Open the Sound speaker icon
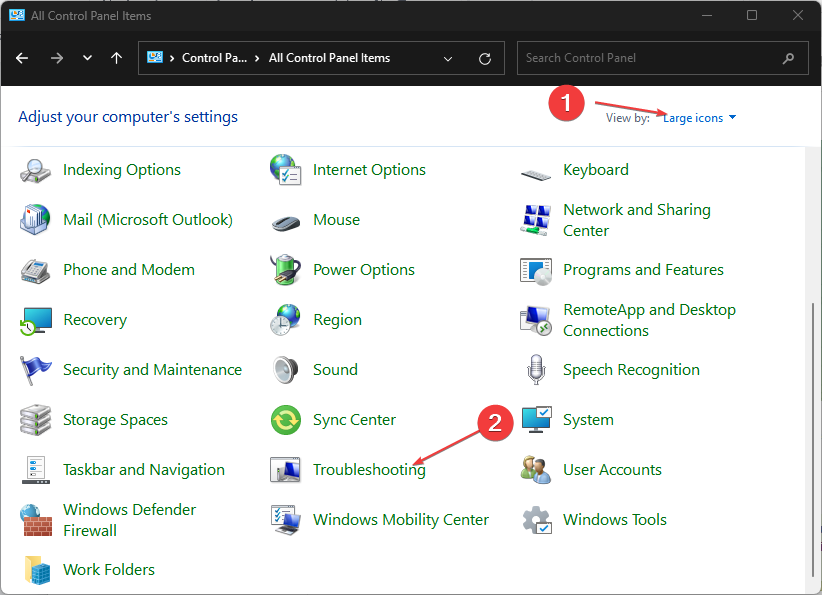 pyautogui.click(x=286, y=370)
